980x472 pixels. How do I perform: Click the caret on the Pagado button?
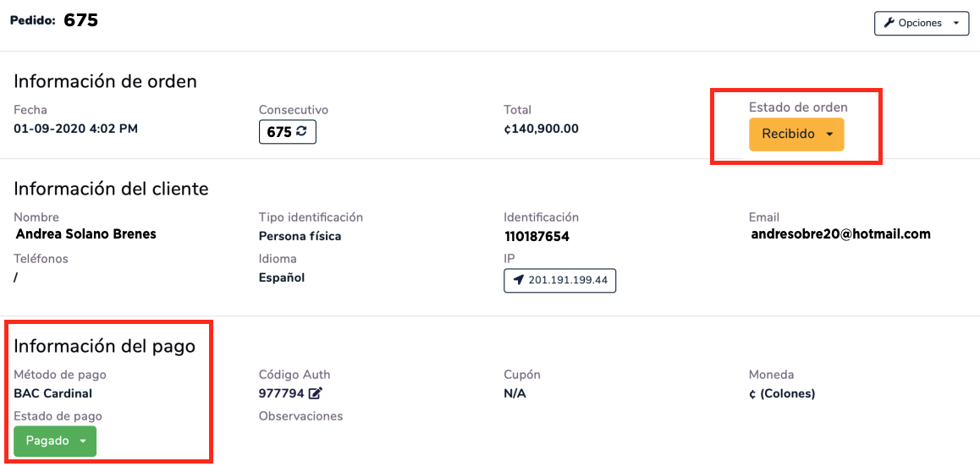(83, 442)
